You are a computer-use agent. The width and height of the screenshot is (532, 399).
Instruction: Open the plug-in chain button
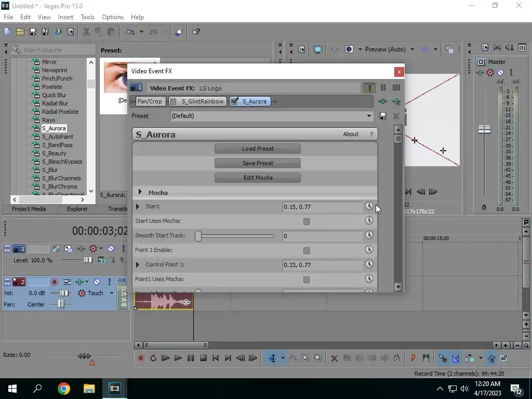[x=383, y=101]
